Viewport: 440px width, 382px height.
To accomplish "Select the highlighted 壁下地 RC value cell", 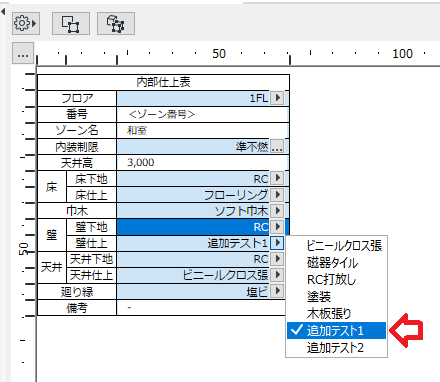I will [193, 227].
